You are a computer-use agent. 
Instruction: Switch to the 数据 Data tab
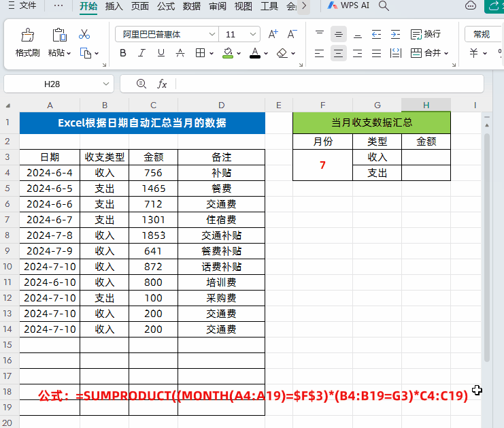[192, 6]
